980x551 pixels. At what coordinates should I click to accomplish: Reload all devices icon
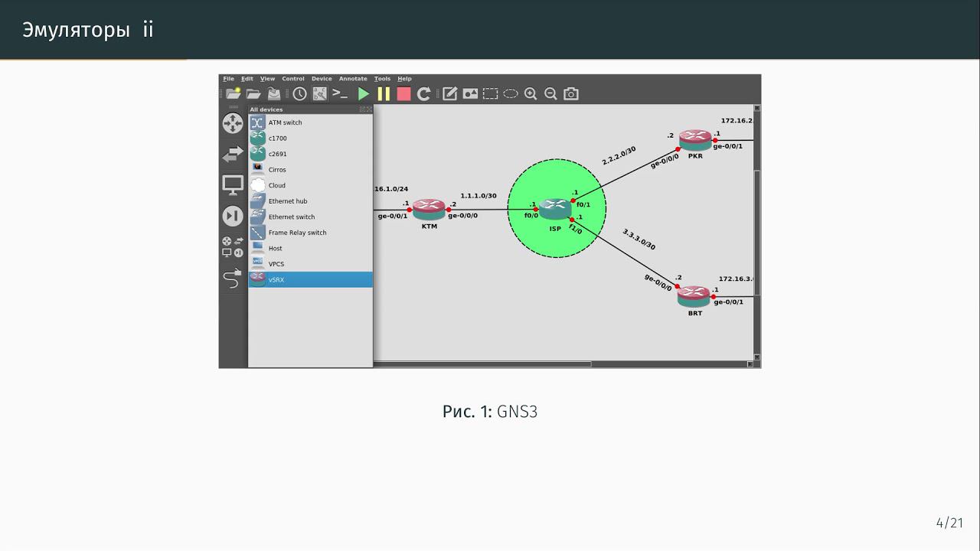click(x=423, y=93)
